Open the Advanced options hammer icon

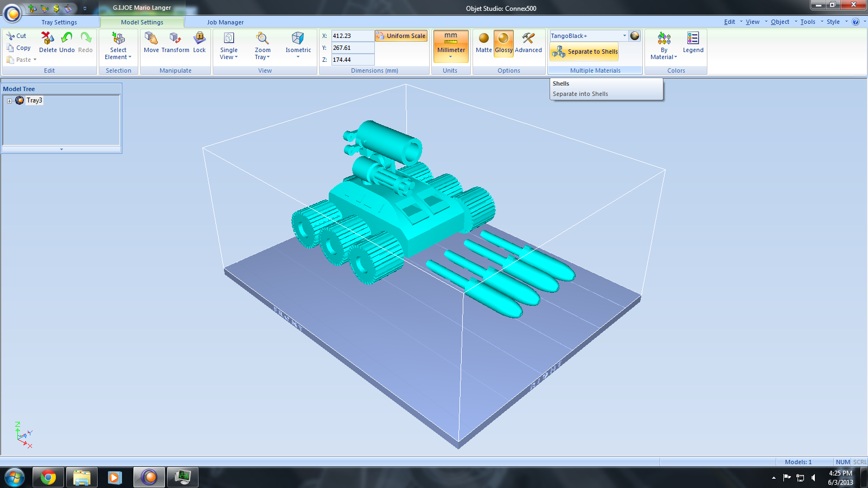528,42
